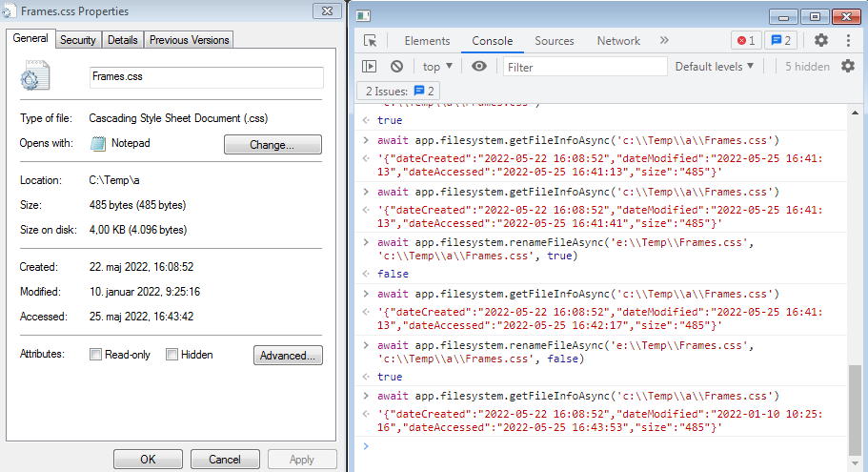Viewport: 868px width, 472px height.
Task: Clear the console output
Action: click(x=396, y=67)
